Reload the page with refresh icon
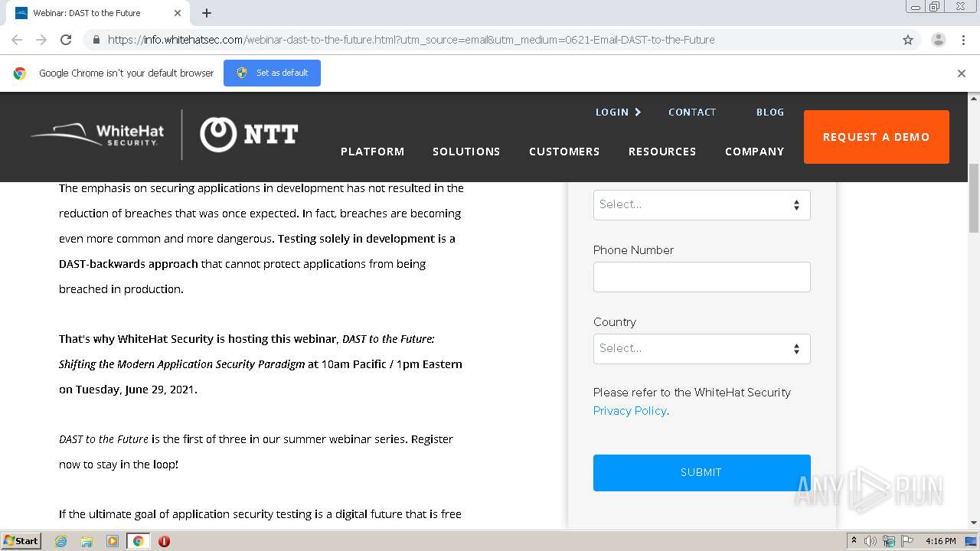 [x=66, y=40]
